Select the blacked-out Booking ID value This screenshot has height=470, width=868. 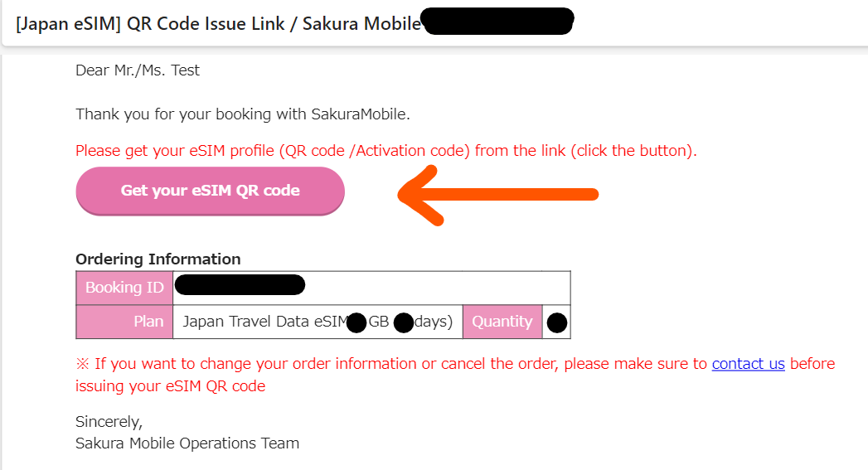click(x=240, y=284)
